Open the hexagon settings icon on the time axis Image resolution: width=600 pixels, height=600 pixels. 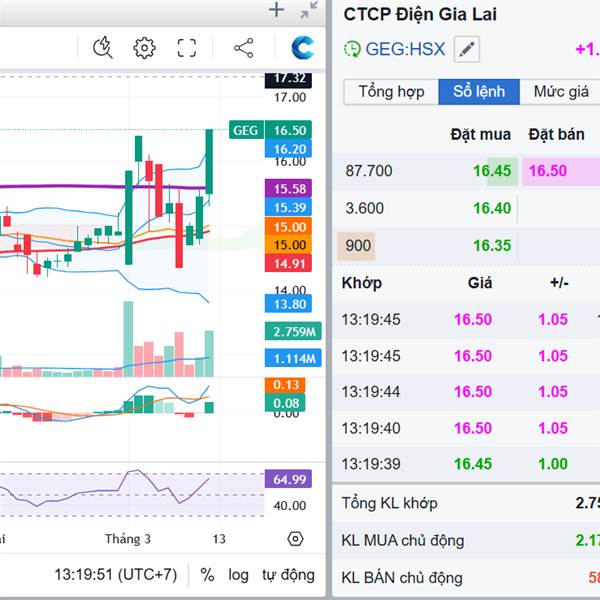point(295,539)
